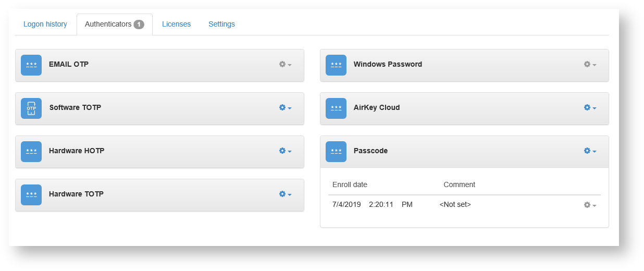
Task: Collapse the Passcode panel by its title
Action: click(370, 151)
